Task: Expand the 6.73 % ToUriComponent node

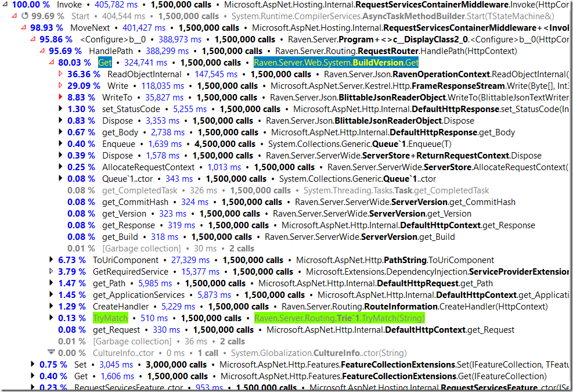Action: click(x=52, y=260)
